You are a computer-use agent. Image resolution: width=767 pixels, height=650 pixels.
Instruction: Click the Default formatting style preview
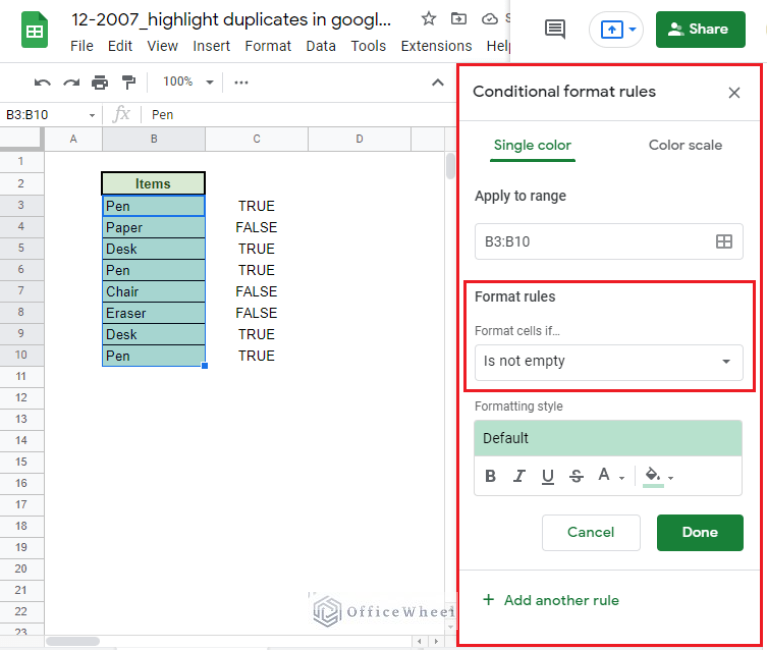point(608,438)
